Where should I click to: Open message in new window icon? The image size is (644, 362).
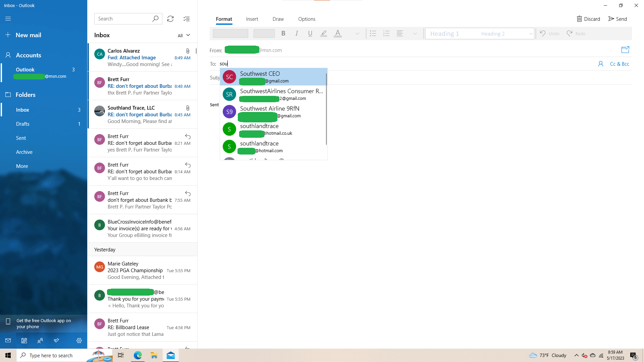click(625, 50)
